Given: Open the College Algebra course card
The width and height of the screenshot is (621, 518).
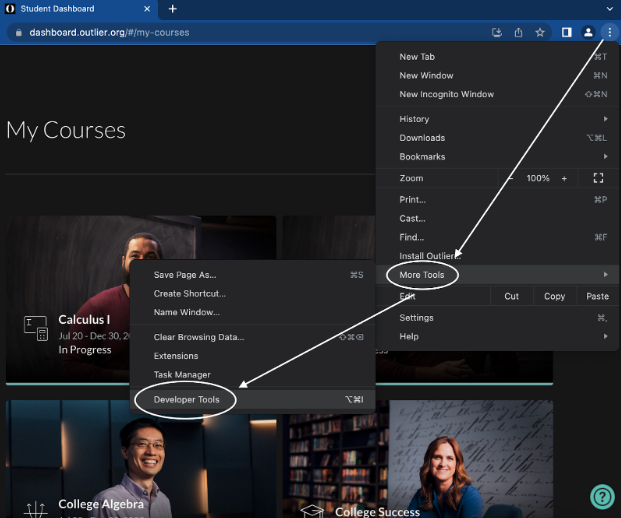Looking at the screenshot, I should pyautogui.click(x=141, y=459).
